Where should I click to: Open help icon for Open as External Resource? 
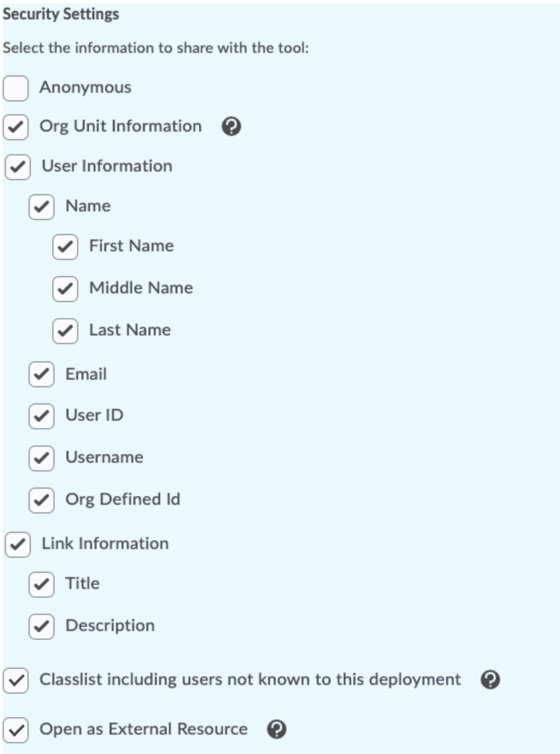tap(277, 729)
